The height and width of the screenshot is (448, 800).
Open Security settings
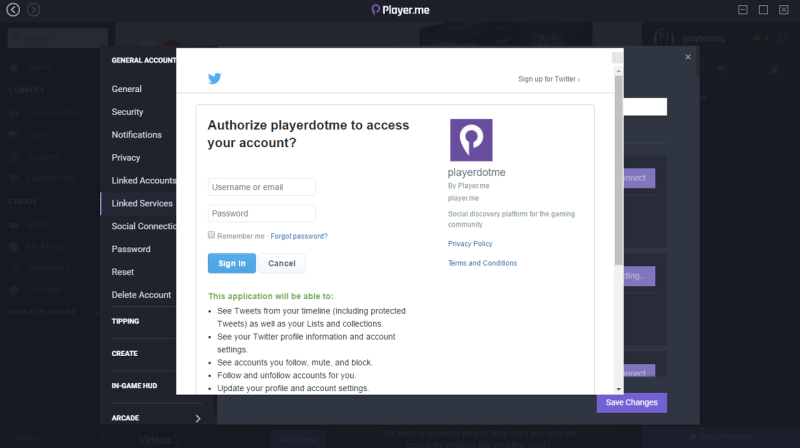click(128, 112)
